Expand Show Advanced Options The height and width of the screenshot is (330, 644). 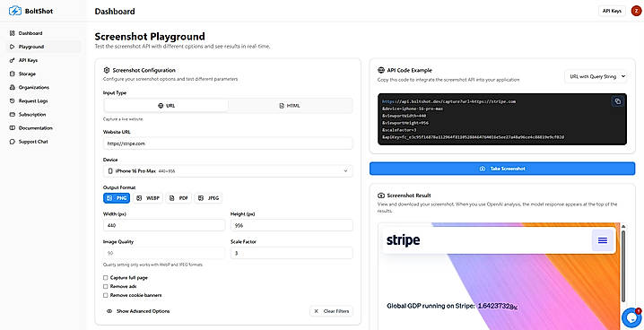click(138, 311)
